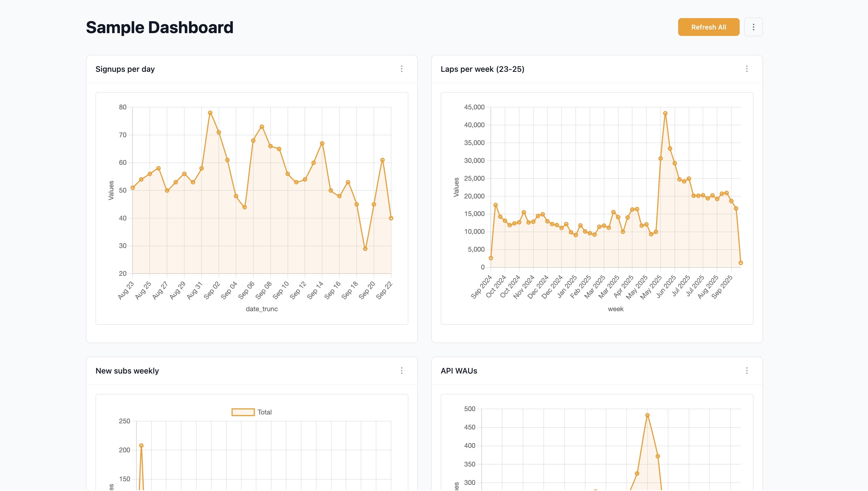Click the last Laps per week point
868x491 pixels.
[x=741, y=263]
